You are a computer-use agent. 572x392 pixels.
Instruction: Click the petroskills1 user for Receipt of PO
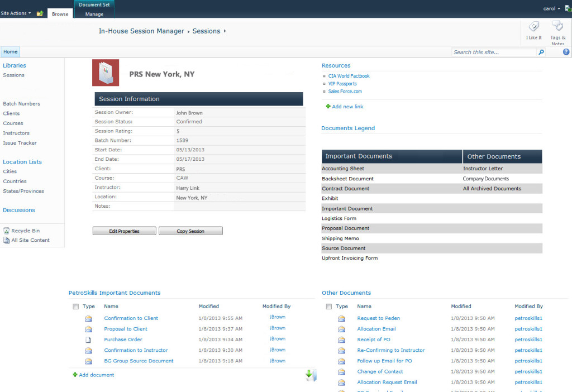click(x=528, y=340)
